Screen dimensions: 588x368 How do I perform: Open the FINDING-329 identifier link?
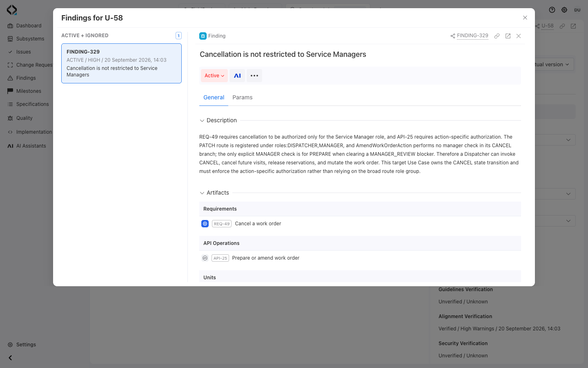(x=472, y=36)
